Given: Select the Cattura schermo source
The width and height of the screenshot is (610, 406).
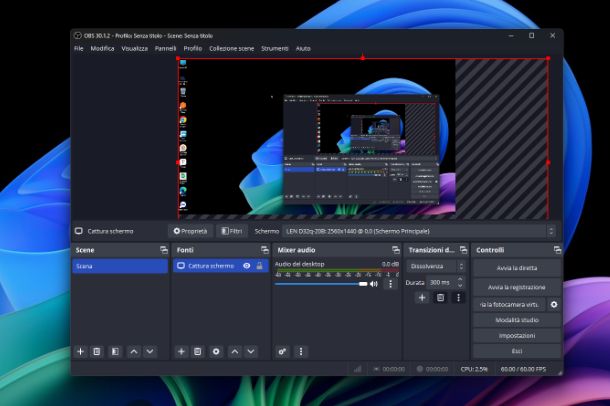Looking at the screenshot, I should pos(221,266).
